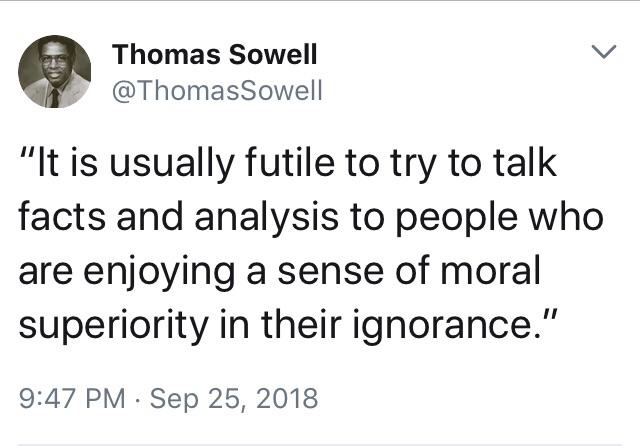Open the Thomas Sowell display name
Image resolution: width=640 pixels, height=446 pixels.
pos(214,54)
